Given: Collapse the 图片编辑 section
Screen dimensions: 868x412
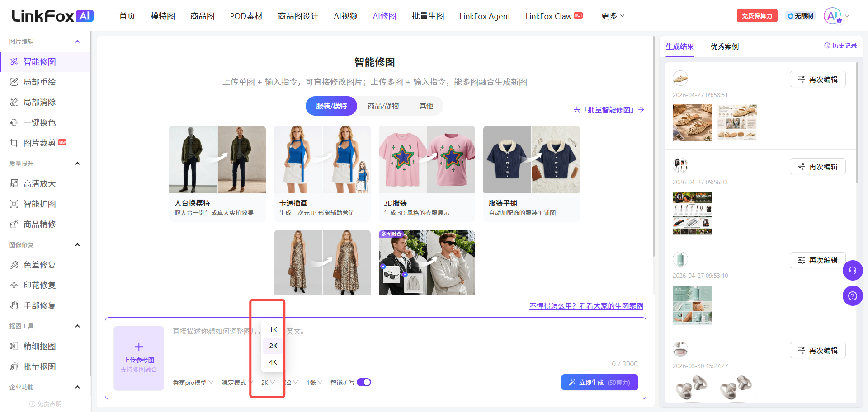Looking at the screenshot, I should tap(77, 42).
